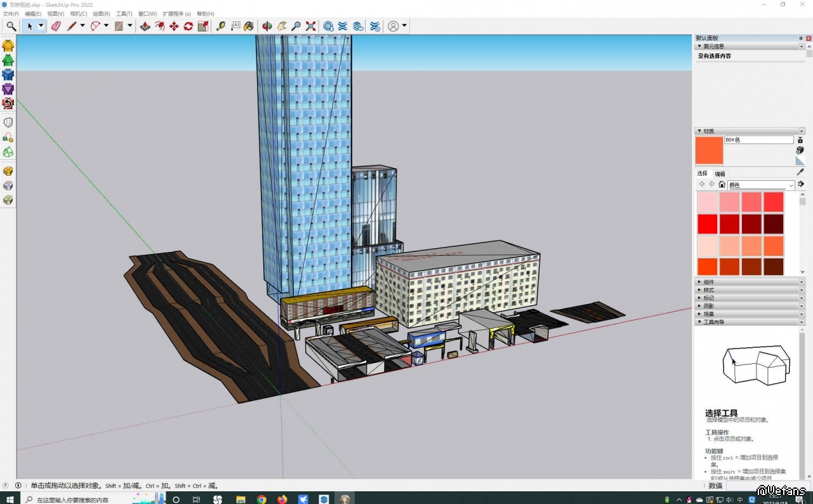Click the material name input field
The width and height of the screenshot is (813, 504).
coord(758,140)
